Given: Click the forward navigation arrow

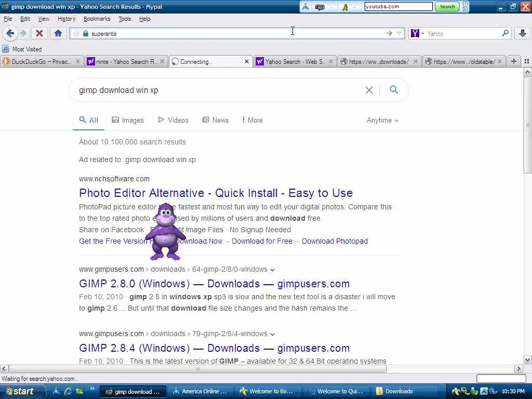Looking at the screenshot, I should coord(23,33).
